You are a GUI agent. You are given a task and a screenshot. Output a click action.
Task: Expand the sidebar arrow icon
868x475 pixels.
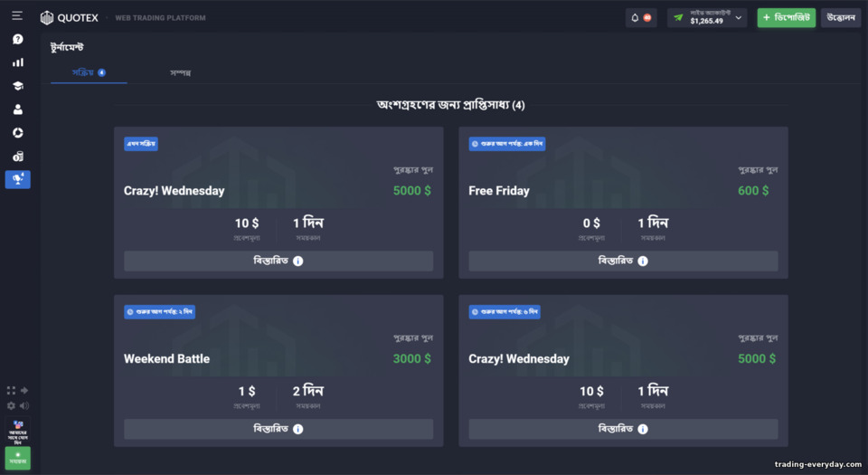pos(24,390)
